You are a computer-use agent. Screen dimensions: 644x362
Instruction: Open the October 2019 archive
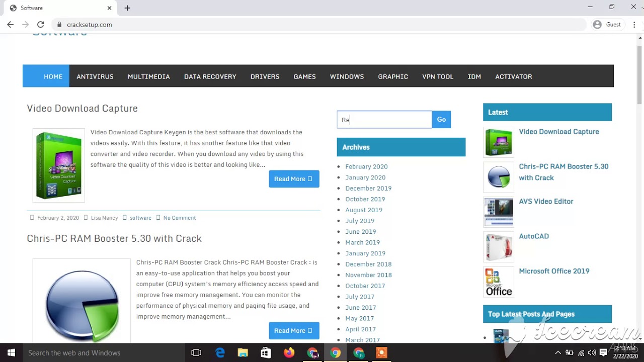coord(365,199)
